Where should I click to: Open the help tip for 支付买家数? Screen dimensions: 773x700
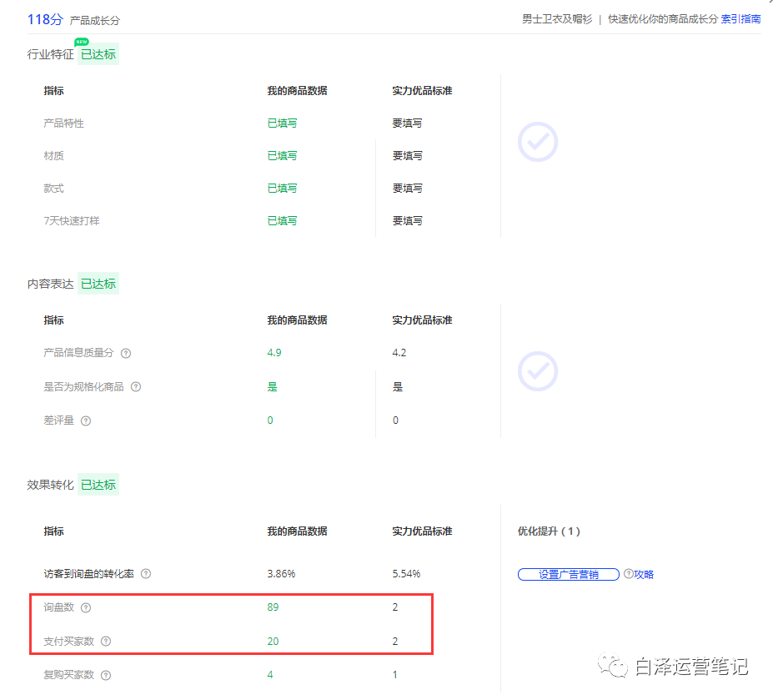(105, 642)
